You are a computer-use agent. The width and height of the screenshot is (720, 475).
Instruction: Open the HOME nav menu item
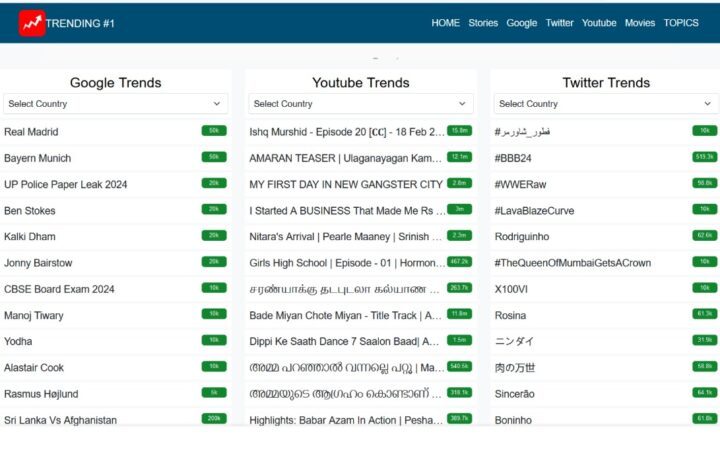pos(445,23)
